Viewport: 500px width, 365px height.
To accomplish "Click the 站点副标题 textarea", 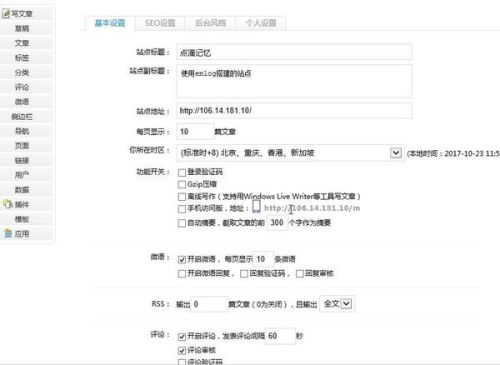I will [x=294, y=81].
